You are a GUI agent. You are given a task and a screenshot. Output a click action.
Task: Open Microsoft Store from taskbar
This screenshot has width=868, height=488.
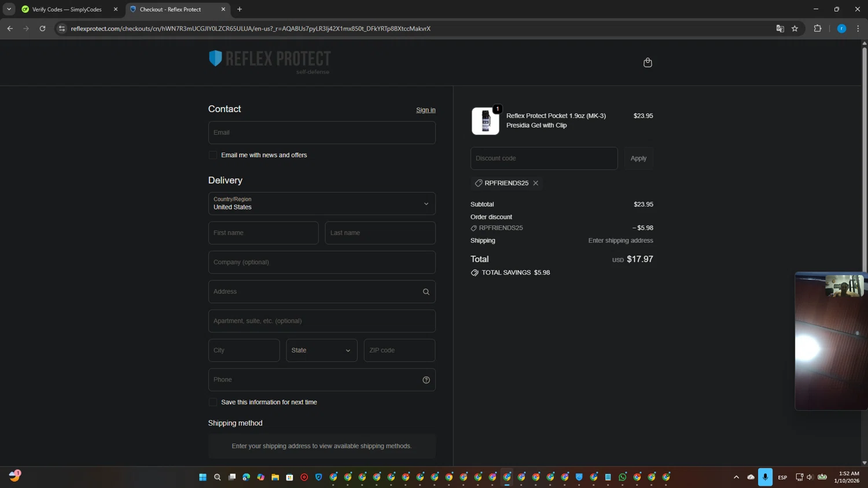click(x=290, y=477)
